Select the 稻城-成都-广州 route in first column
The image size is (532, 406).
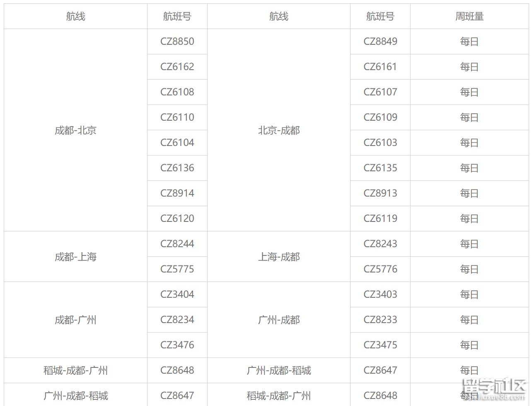75,370
